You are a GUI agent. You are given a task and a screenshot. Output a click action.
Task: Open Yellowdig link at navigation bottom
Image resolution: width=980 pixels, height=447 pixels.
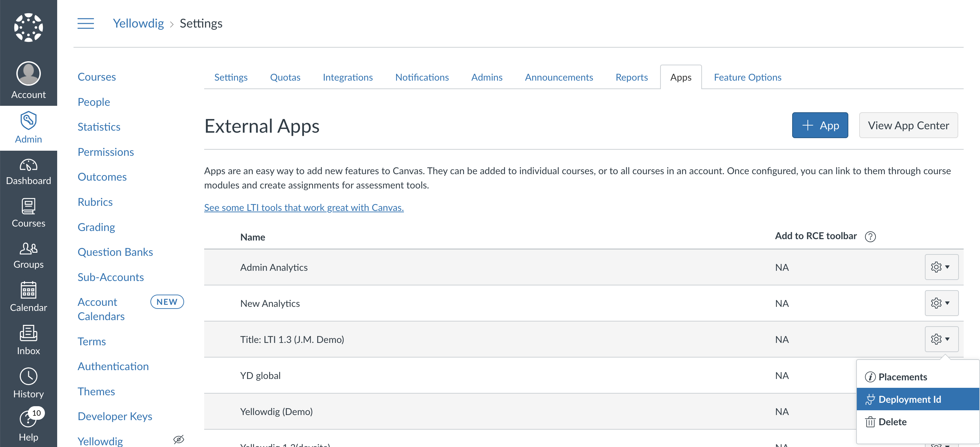point(100,441)
